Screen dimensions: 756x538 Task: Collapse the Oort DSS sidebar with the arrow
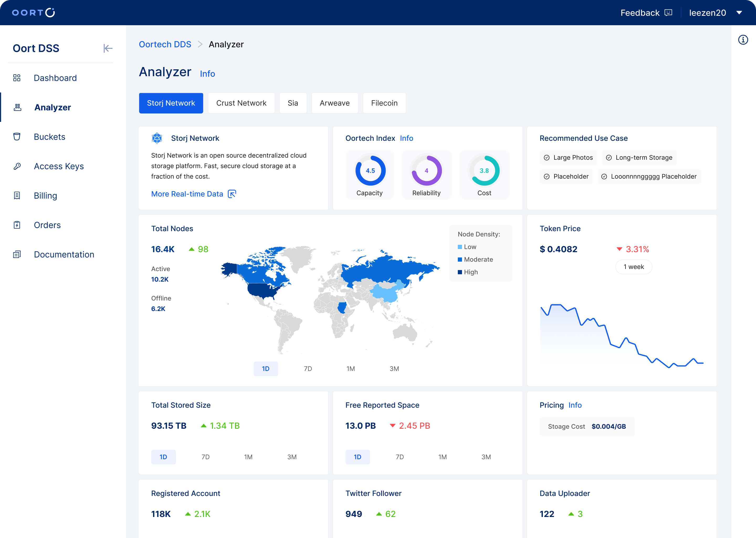108,48
